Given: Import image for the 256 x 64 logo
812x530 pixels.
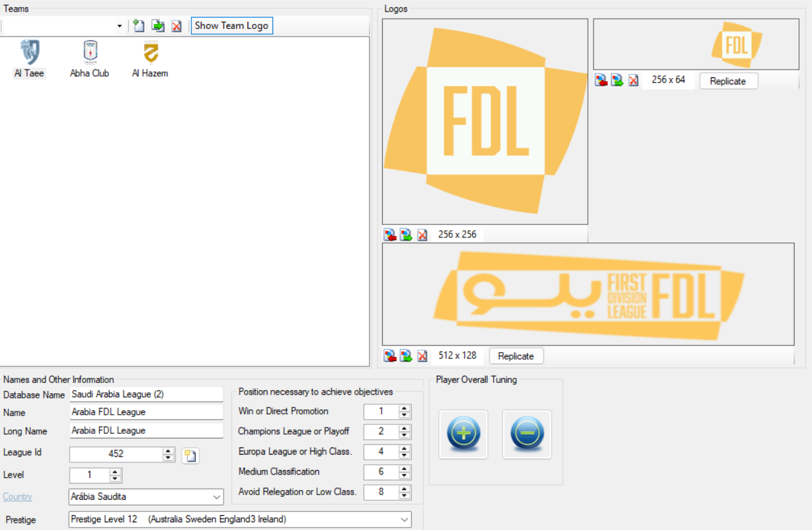Looking at the screenshot, I should tap(601, 80).
